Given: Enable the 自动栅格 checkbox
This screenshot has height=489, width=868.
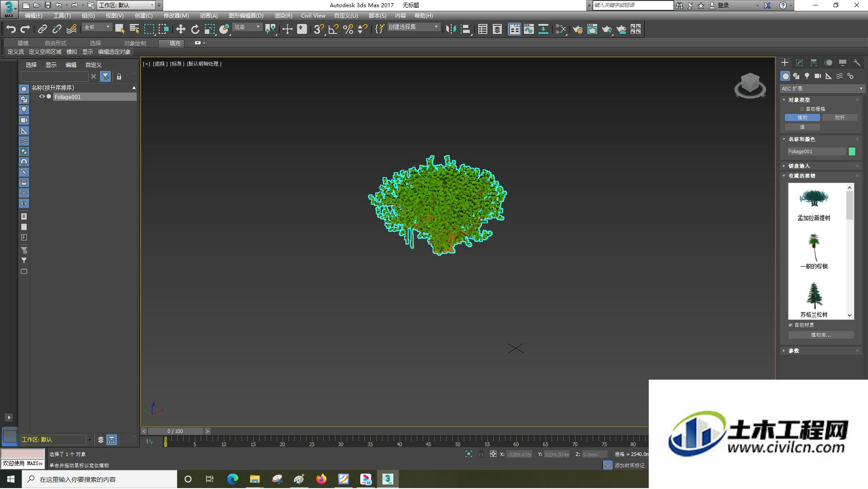Looking at the screenshot, I should click(802, 109).
